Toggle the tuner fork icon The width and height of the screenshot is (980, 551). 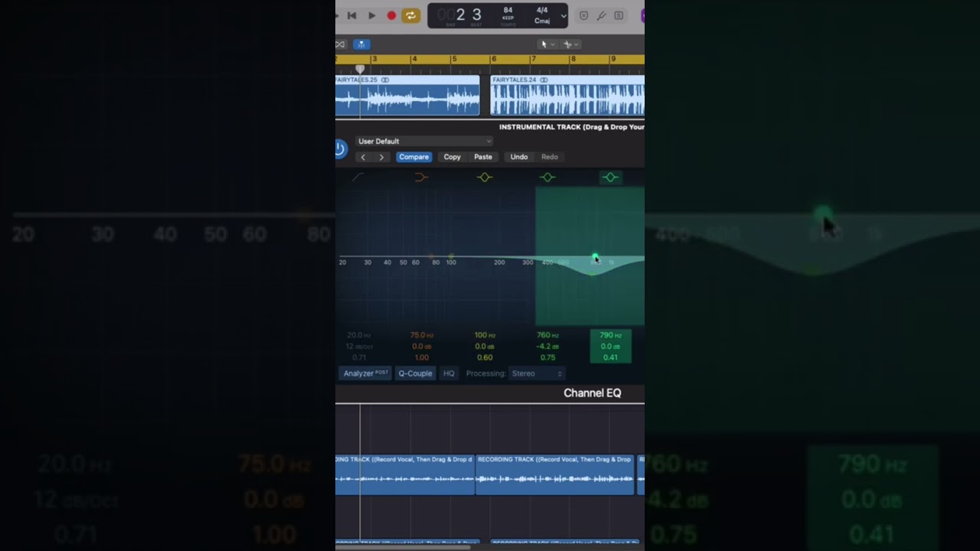click(x=602, y=15)
